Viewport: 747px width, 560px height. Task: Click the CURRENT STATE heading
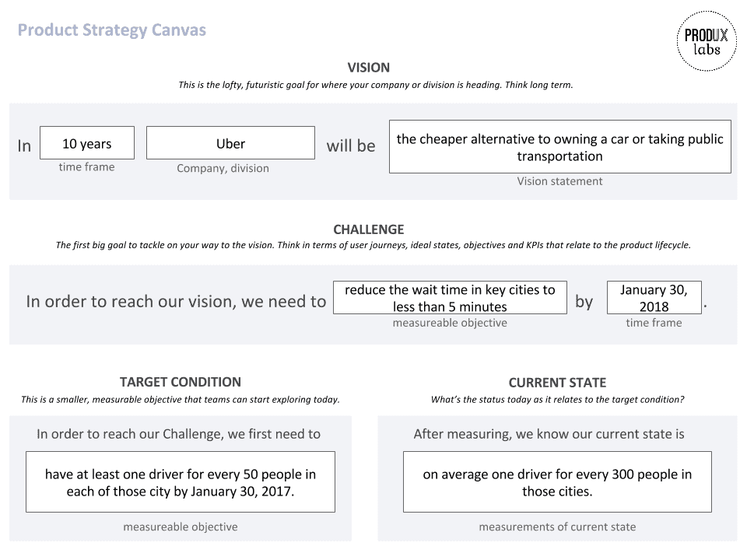(x=557, y=383)
